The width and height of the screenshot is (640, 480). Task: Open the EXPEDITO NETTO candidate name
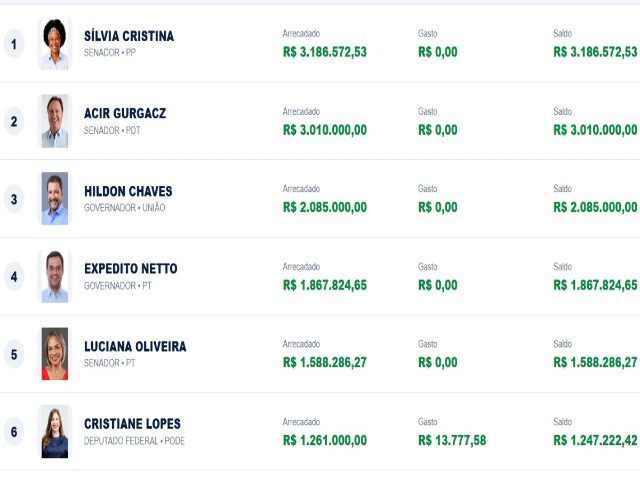(x=131, y=268)
